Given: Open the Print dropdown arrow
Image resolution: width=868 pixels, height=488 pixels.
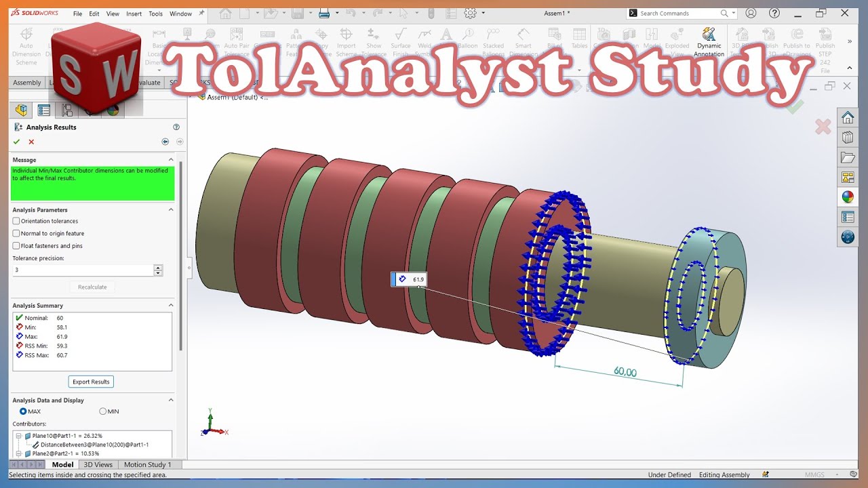Looking at the screenshot, I should (x=337, y=13).
